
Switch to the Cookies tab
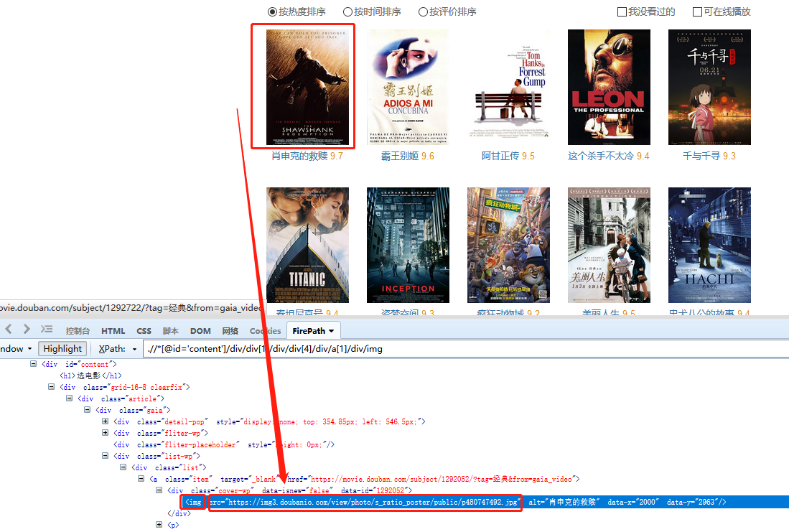pos(265,331)
